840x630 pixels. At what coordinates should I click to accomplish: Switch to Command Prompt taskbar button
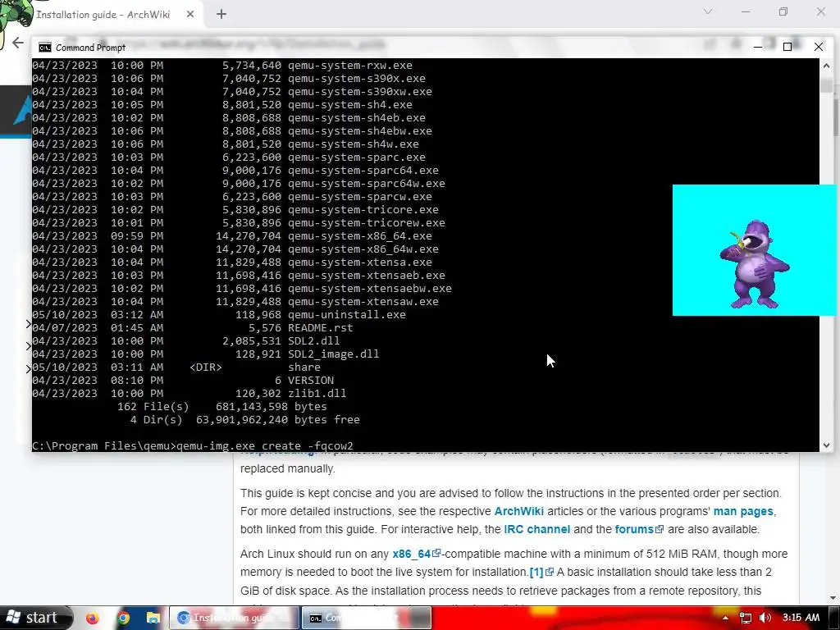point(367,618)
